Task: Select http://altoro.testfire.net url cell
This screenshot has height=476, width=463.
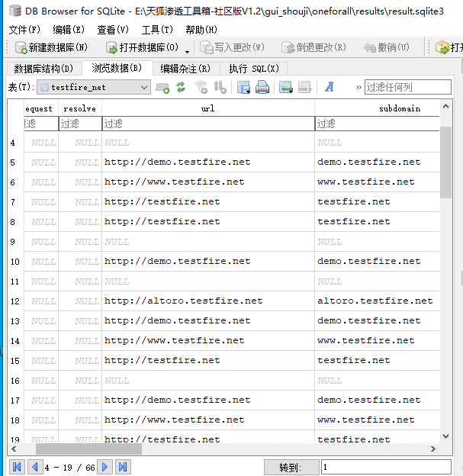Action: [x=208, y=301]
